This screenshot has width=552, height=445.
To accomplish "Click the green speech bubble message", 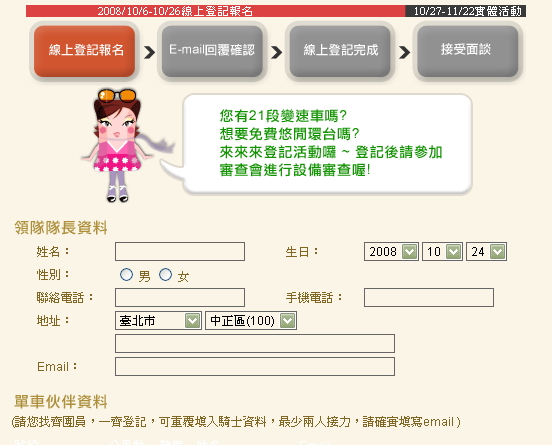I will point(331,143).
